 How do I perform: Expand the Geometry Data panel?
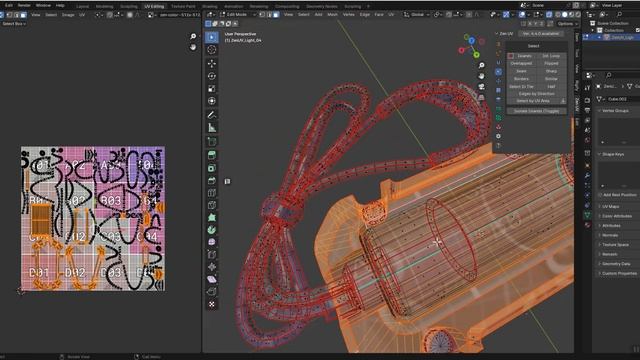click(x=616, y=264)
